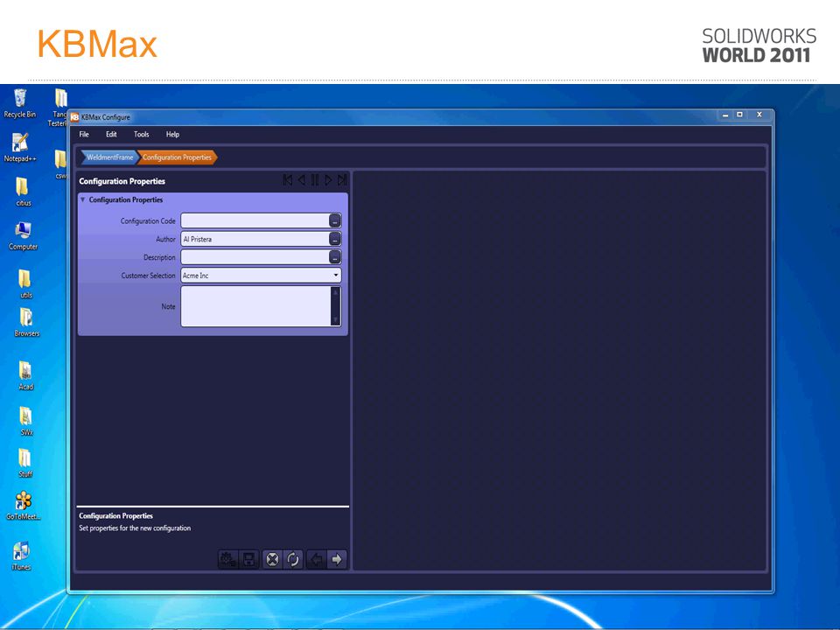Click the gear build icon in bottom toolbar
Viewport: 840px width, 630px height.
[228, 560]
